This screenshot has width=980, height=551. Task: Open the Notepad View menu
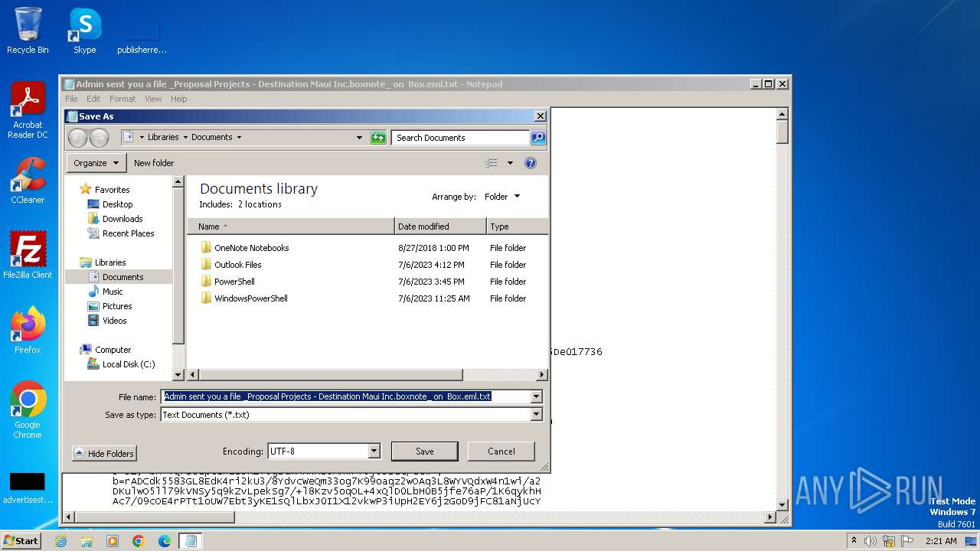click(x=153, y=99)
